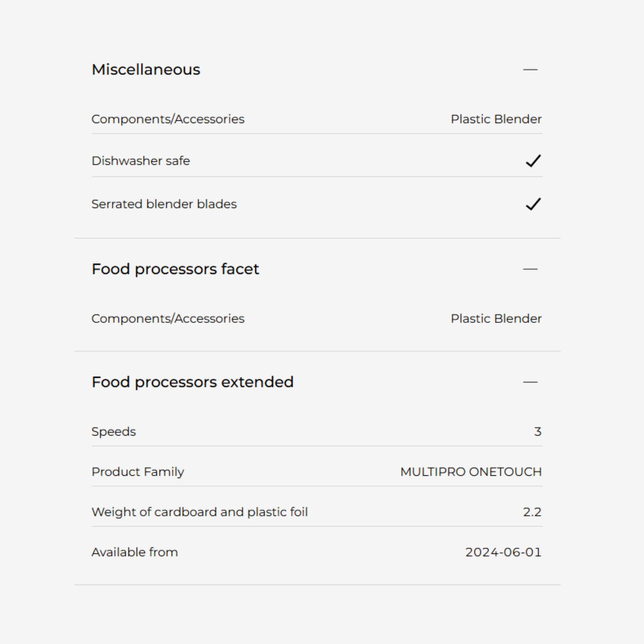The image size is (644, 644).
Task: Click the Speeds row label
Action: (114, 432)
